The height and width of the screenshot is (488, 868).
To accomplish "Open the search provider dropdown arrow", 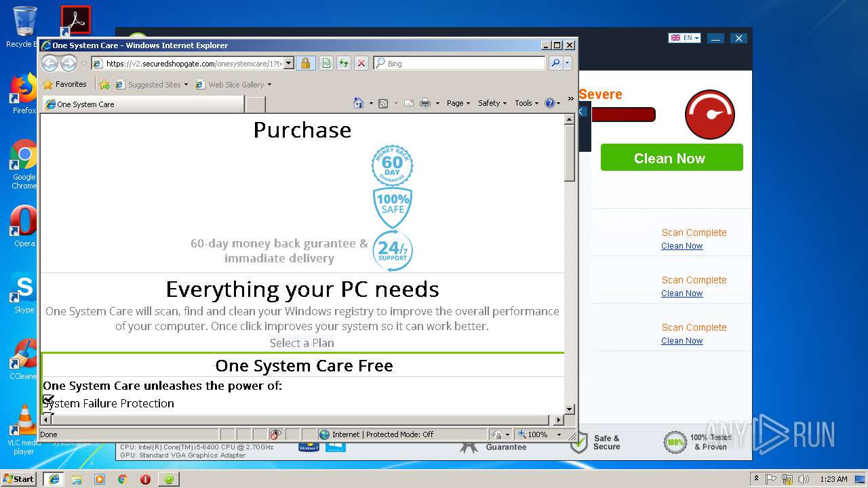I will pos(568,63).
